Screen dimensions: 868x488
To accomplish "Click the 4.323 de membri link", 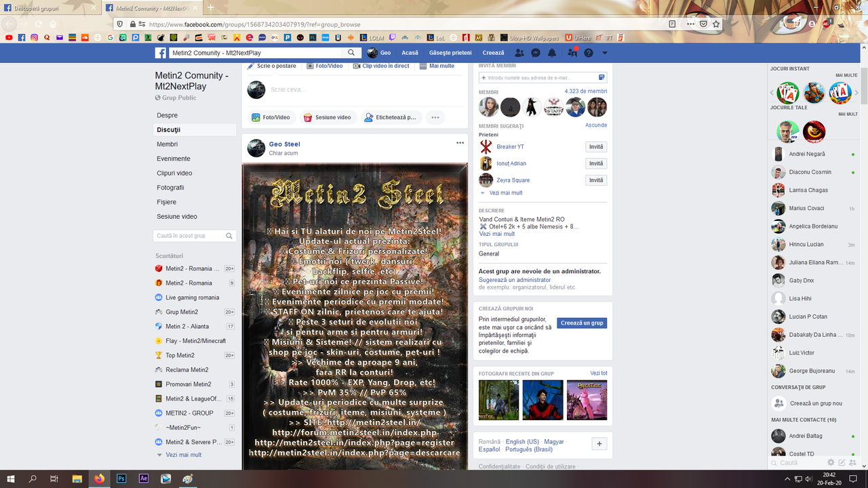I will pyautogui.click(x=586, y=91).
